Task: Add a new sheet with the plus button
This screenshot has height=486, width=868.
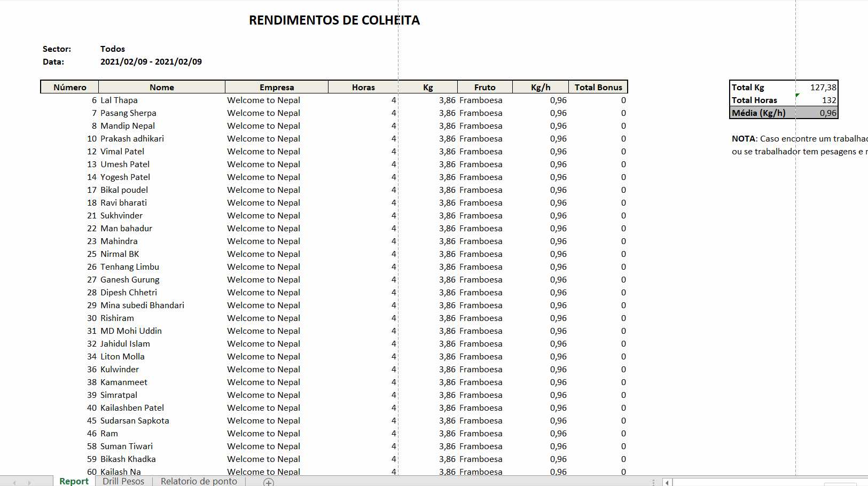Action: point(269,482)
